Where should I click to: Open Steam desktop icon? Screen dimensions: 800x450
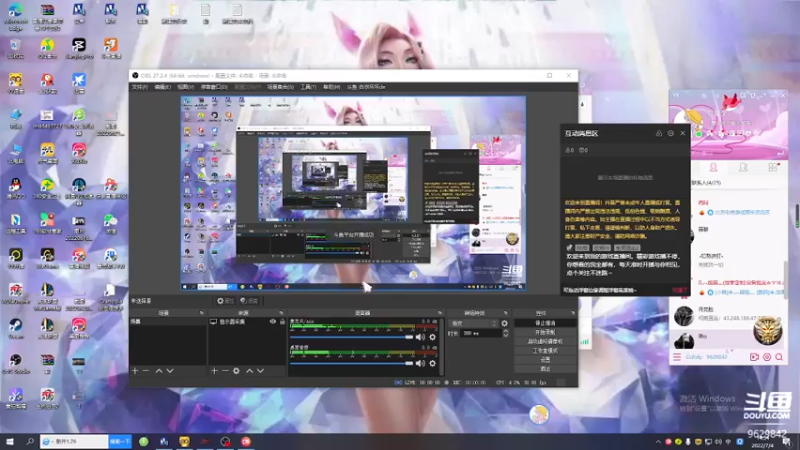click(16, 328)
